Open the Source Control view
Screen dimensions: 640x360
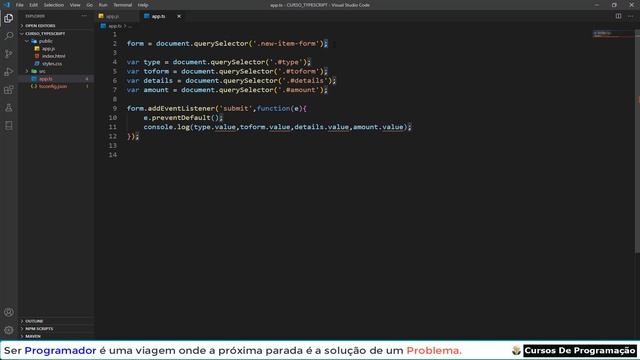pyautogui.click(x=9, y=54)
